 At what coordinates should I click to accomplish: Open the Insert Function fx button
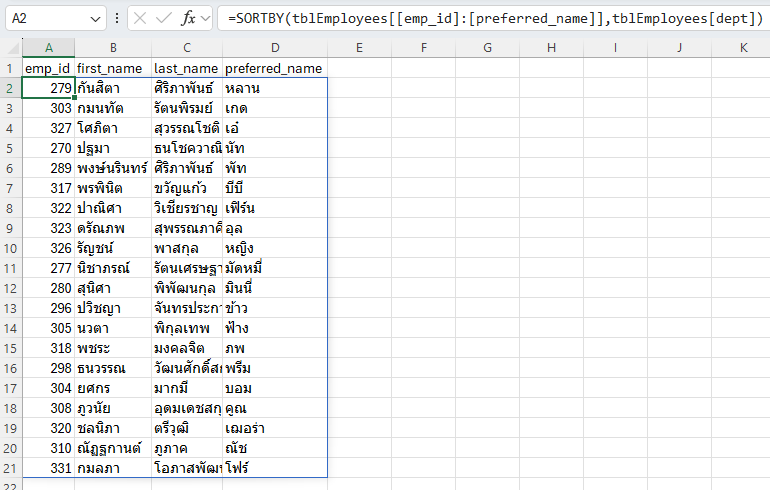(x=188, y=19)
